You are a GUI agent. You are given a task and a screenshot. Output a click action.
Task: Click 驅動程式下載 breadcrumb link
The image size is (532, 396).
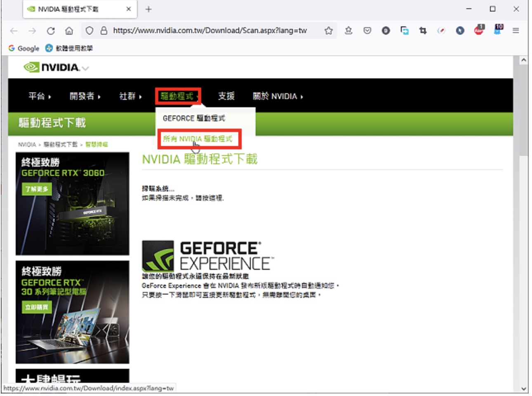tap(60, 144)
